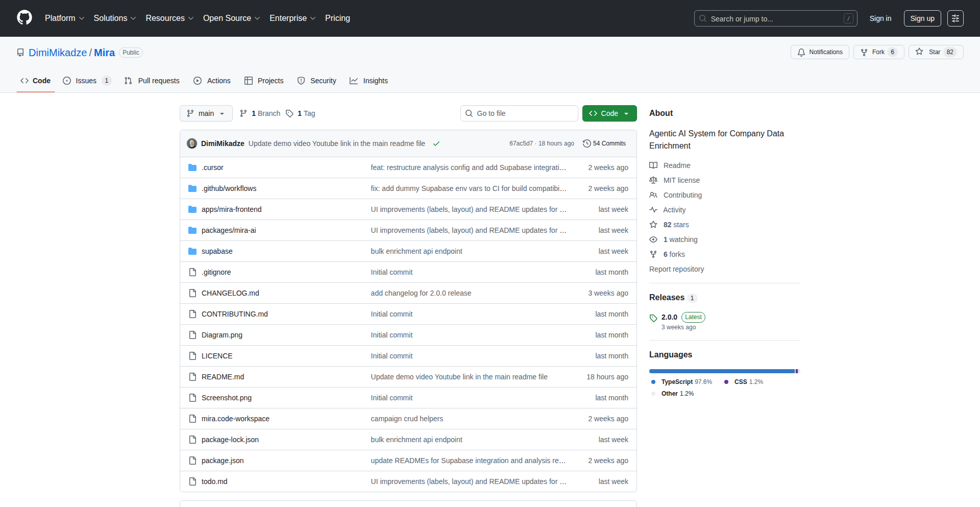Image resolution: width=980 pixels, height=507 pixels.
Task: Expand the green Code dropdown button
Action: (609, 113)
